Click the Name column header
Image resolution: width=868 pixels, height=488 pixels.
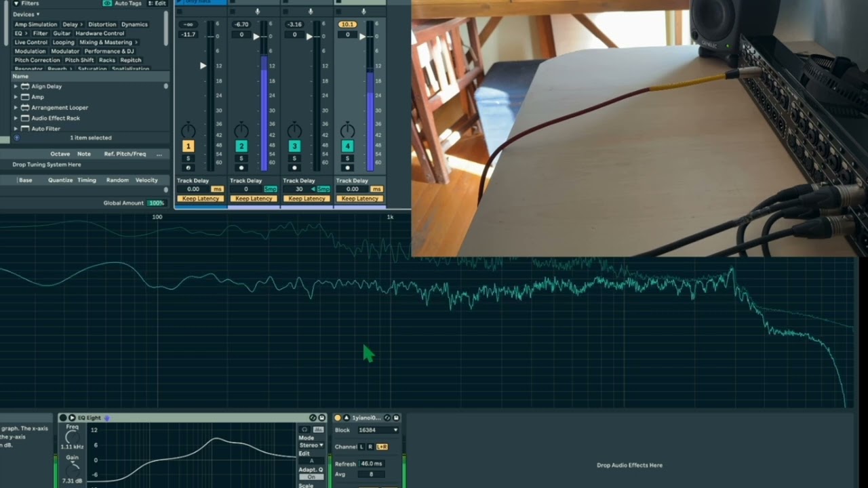20,77
